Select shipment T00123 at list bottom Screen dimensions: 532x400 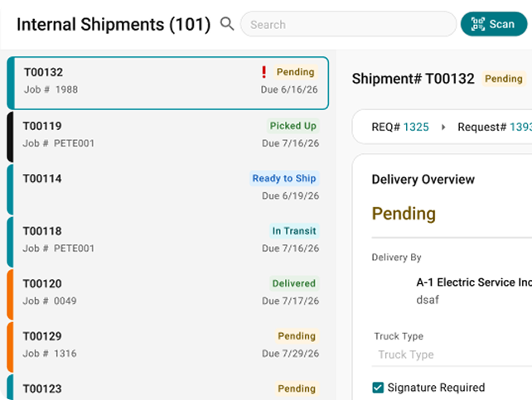(167, 387)
